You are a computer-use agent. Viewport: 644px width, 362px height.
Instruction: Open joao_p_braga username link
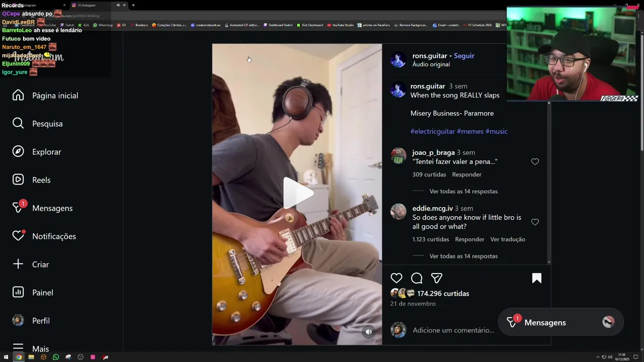pyautogui.click(x=433, y=152)
